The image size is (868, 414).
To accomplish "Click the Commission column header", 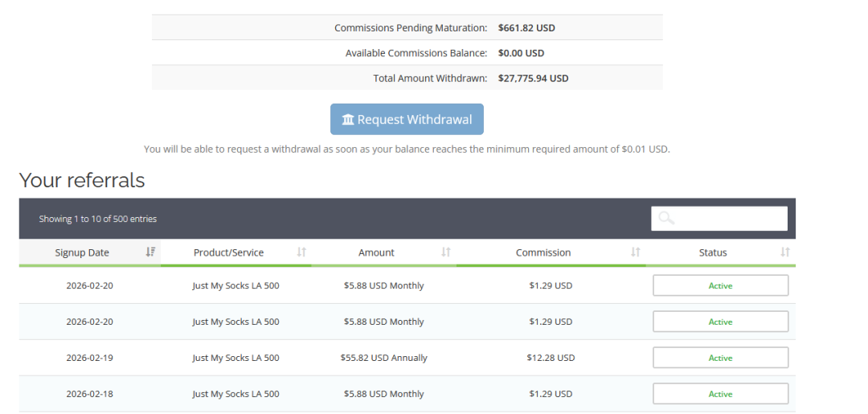I will click(543, 252).
